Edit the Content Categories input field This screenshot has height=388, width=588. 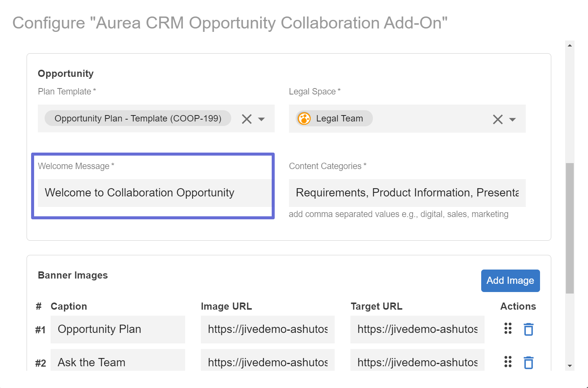[x=407, y=193]
